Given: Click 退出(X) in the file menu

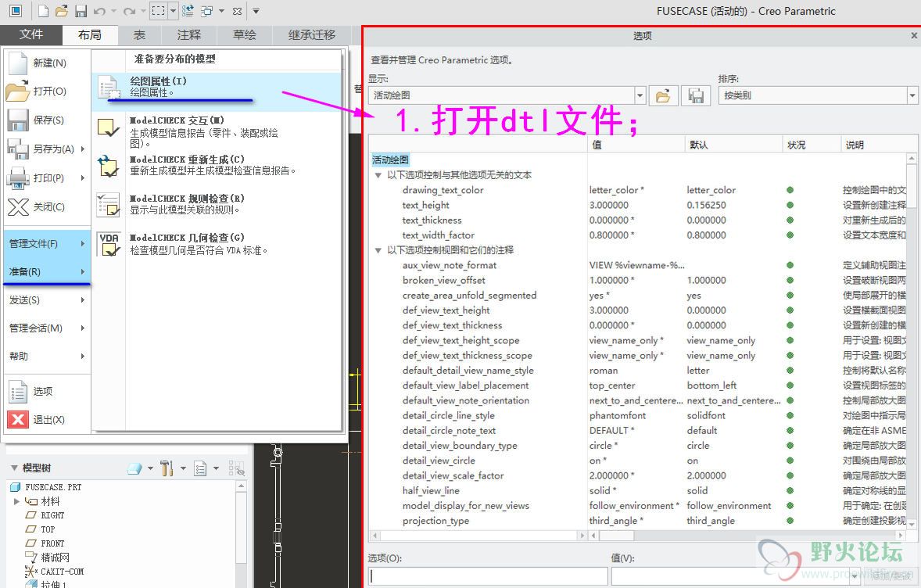Looking at the screenshot, I should [47, 419].
